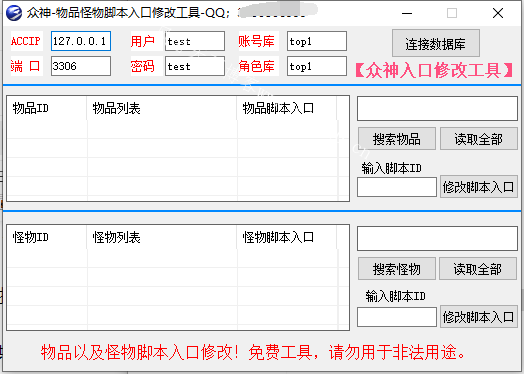Viewport: 524px width, 374px height.
Task: Click 读取全部 in the item section
Action: (479, 139)
